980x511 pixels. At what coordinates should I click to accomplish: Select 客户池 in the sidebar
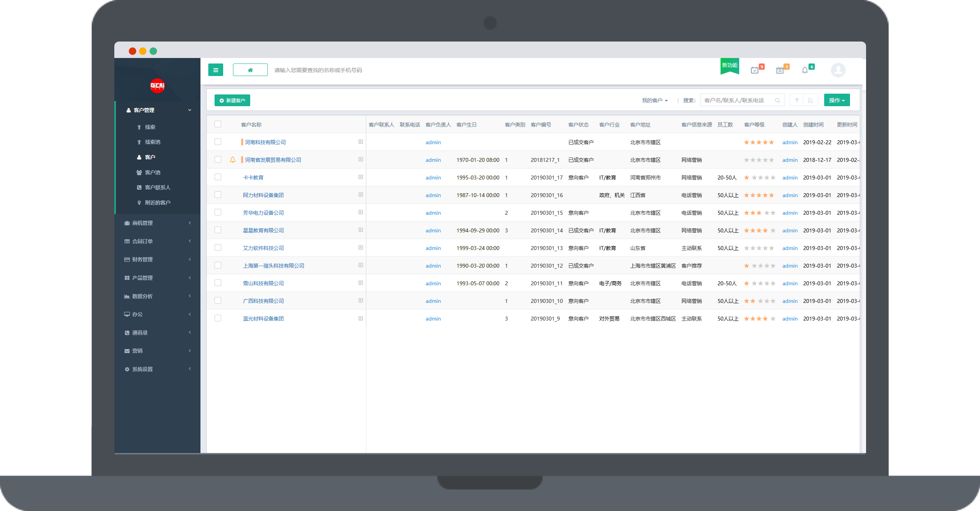[x=152, y=172]
